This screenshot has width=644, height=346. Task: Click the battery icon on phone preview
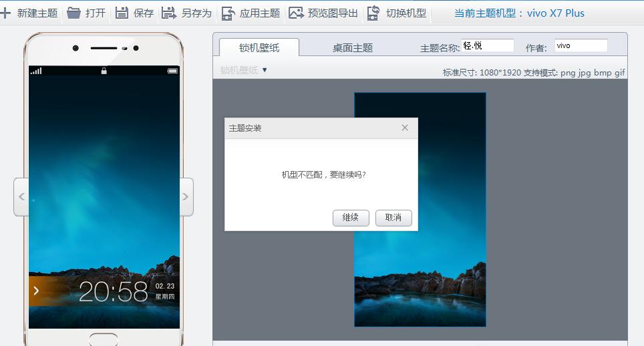tap(172, 71)
